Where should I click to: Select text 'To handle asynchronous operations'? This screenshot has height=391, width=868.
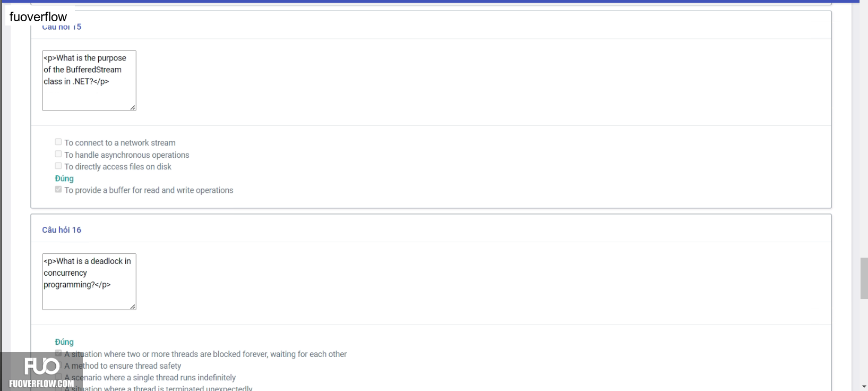tap(127, 155)
